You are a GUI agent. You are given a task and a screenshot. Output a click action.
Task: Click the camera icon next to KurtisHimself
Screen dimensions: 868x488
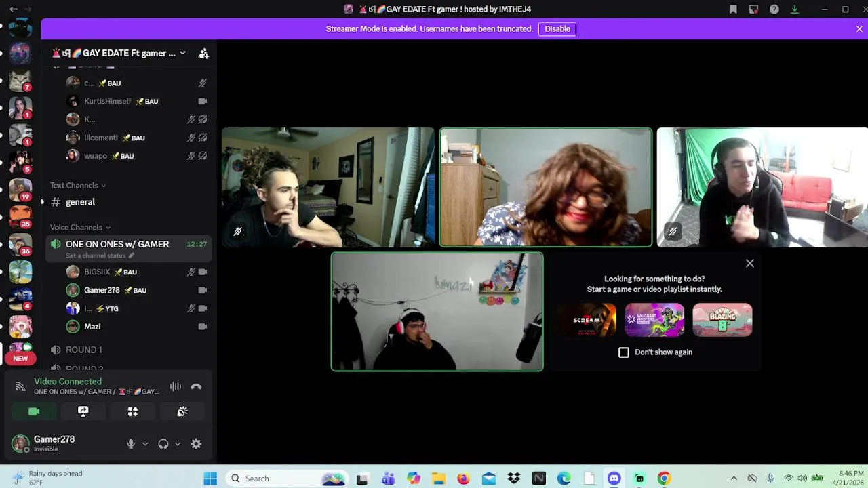pos(202,101)
